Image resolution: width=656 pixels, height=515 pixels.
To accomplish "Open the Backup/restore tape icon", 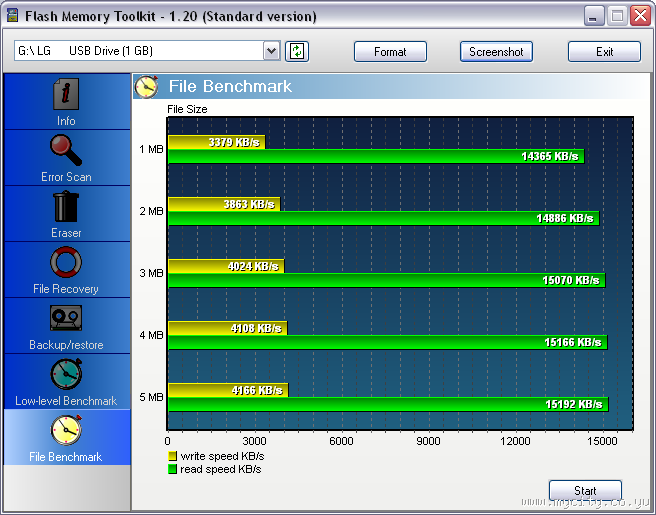I will pyautogui.click(x=66, y=319).
